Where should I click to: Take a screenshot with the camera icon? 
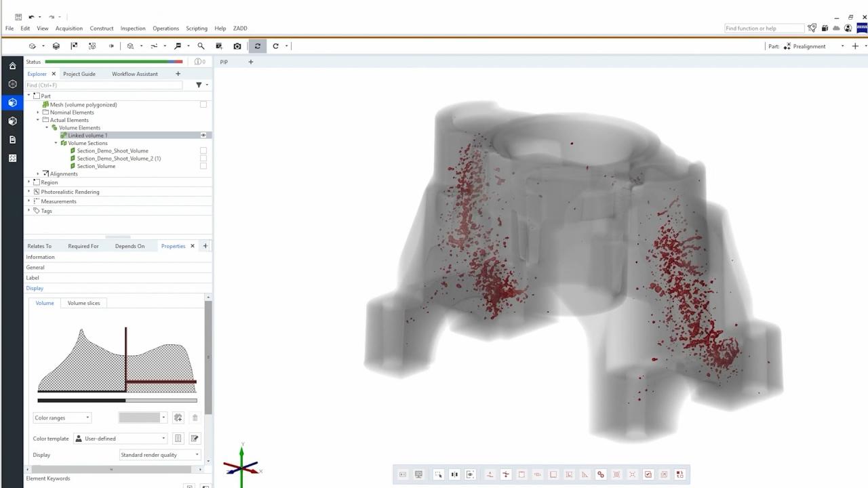[x=237, y=46]
